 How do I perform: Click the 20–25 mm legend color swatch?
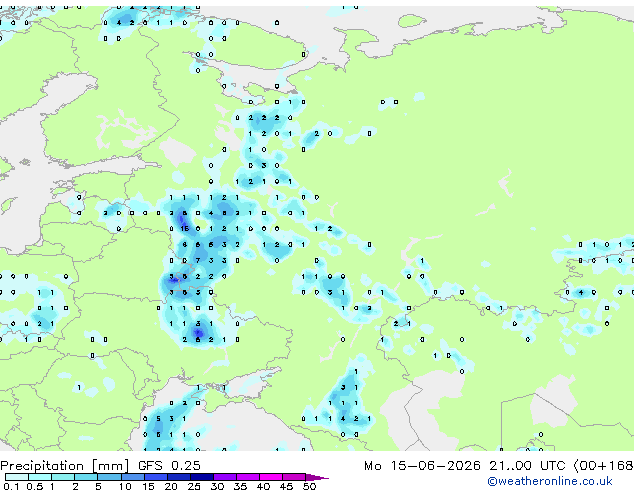(x=179, y=477)
